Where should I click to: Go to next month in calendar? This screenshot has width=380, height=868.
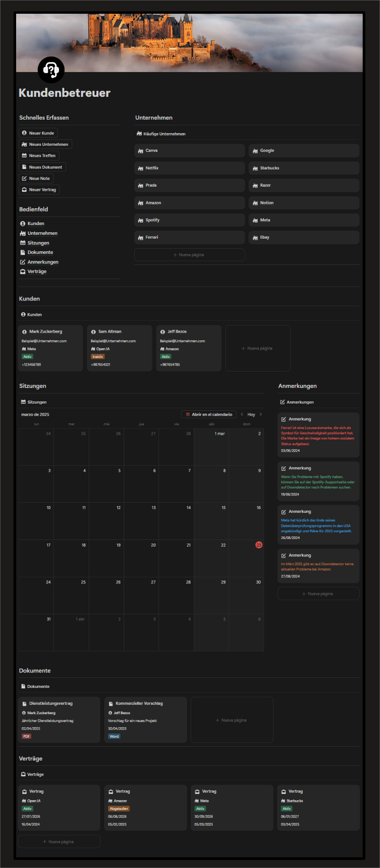pos(261,415)
